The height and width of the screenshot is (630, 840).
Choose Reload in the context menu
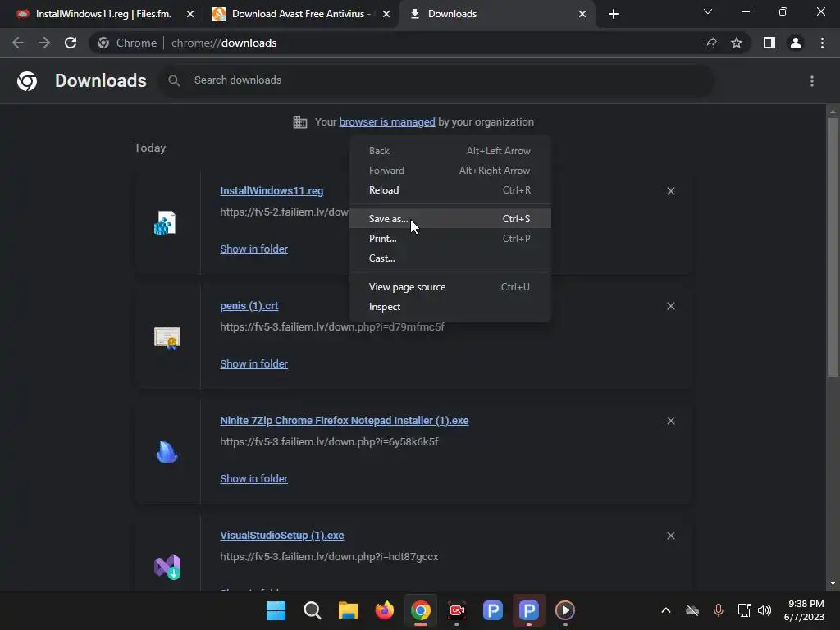(x=450, y=190)
